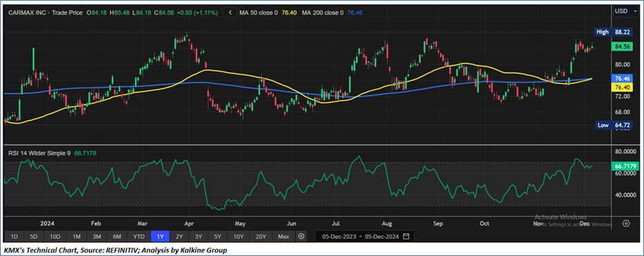644x256 pixels.
Task: Select the 10D range
Action: (x=55, y=236)
